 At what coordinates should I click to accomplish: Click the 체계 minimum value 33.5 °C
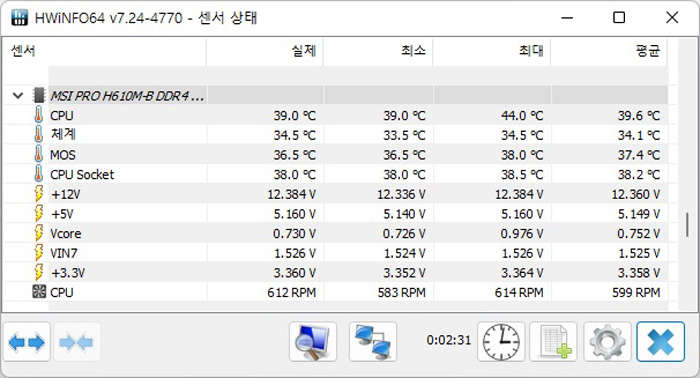404,135
